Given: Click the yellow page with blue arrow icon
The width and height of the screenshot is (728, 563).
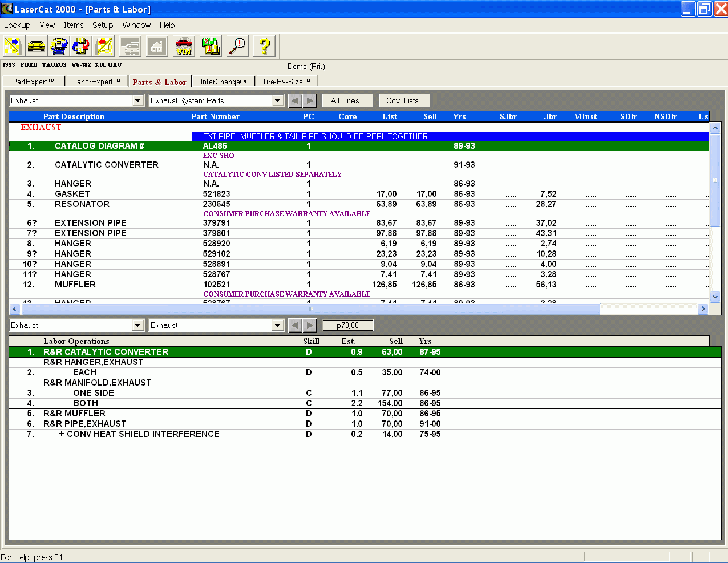Looking at the screenshot, I should point(13,46).
